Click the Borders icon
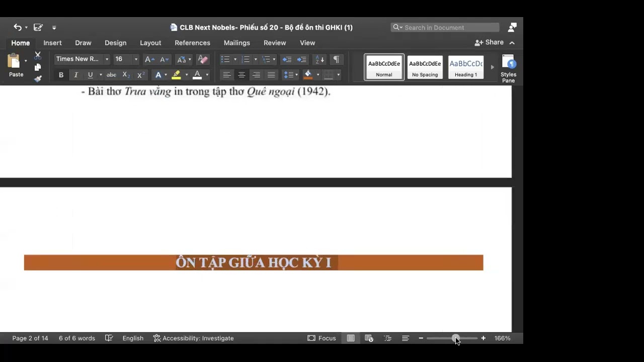The image size is (644, 362). pyautogui.click(x=329, y=75)
